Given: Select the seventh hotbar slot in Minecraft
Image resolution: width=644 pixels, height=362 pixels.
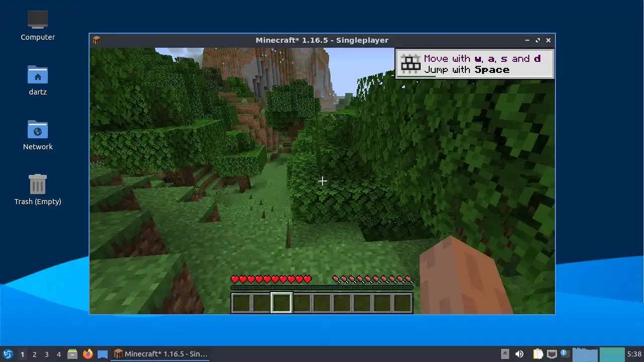Looking at the screenshot, I should pyautogui.click(x=362, y=303).
